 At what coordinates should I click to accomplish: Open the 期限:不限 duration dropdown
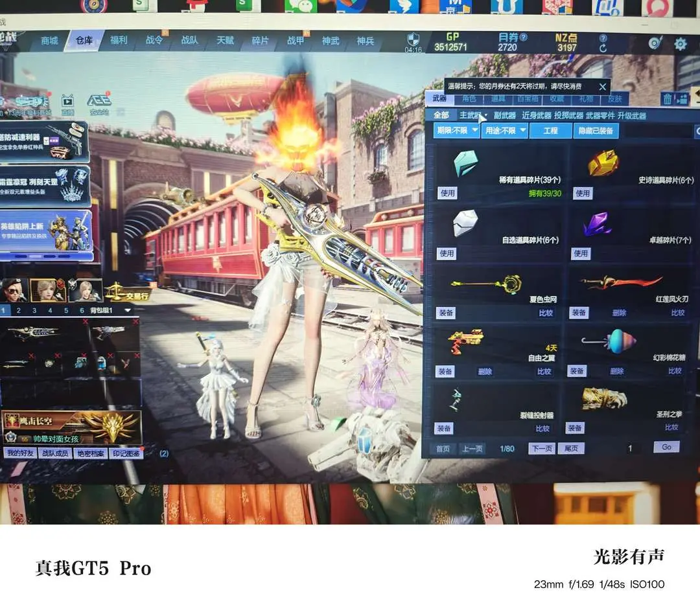(x=457, y=131)
